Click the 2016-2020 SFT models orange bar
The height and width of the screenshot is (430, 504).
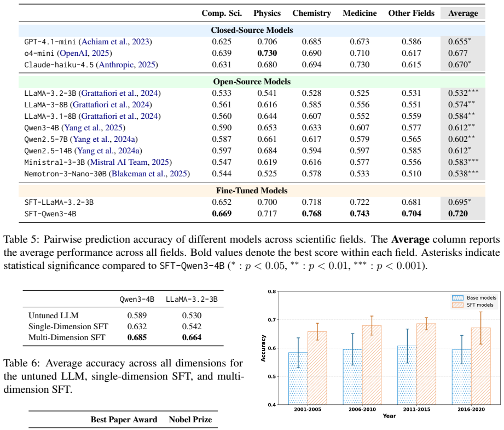[481, 366]
